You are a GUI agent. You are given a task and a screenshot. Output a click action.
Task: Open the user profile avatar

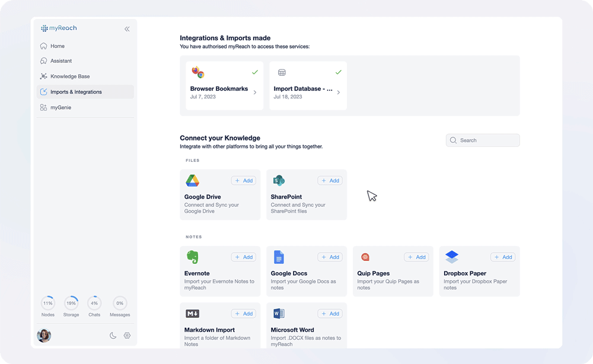coord(44,336)
